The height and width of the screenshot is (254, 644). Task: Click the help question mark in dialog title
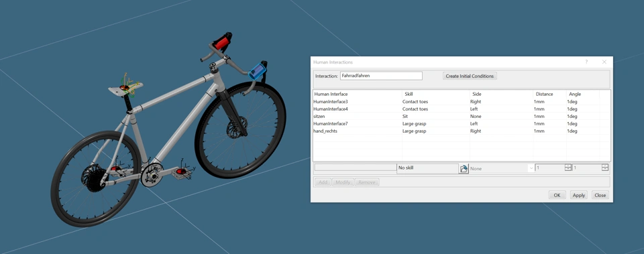coord(586,62)
